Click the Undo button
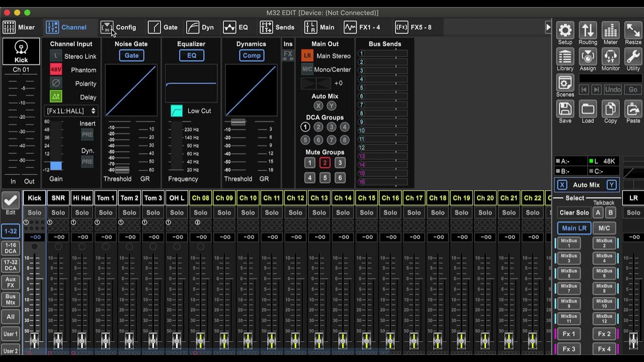This screenshot has width=644, height=362. 613,89
